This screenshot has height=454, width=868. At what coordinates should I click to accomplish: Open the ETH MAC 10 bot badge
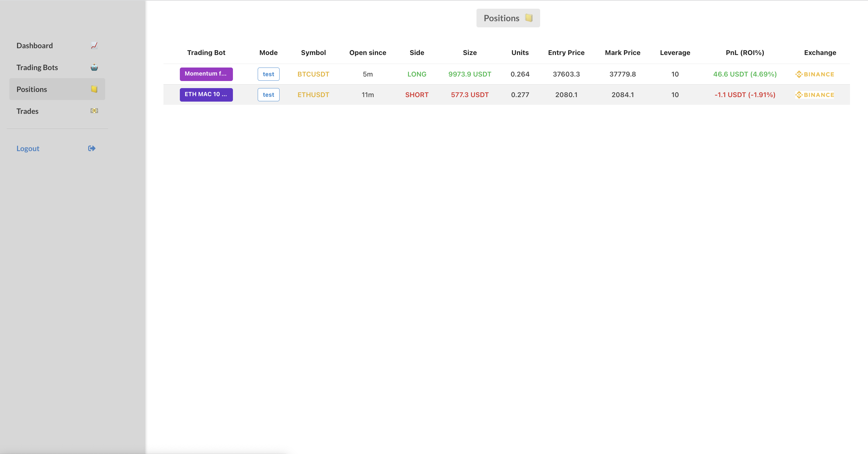point(206,94)
